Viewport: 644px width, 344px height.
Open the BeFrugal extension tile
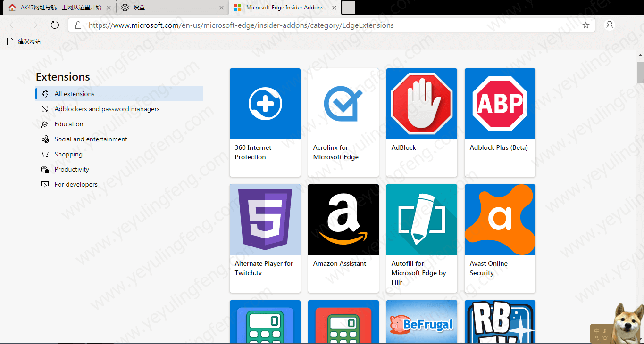tap(422, 322)
